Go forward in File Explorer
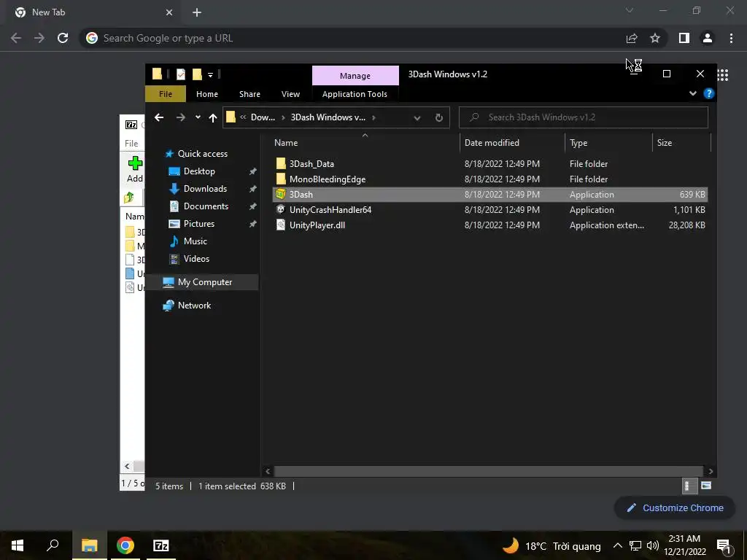Viewport: 747px width, 560px height. [x=181, y=117]
